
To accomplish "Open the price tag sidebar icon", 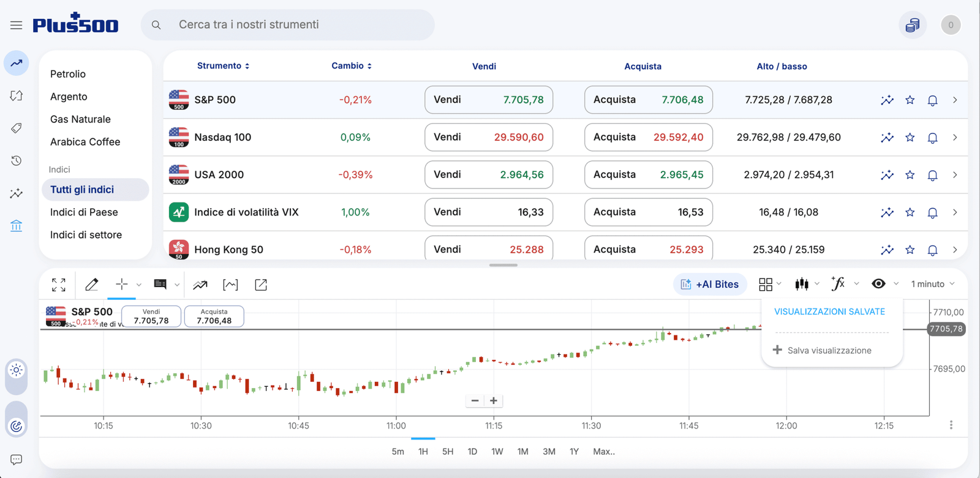I will tap(17, 128).
